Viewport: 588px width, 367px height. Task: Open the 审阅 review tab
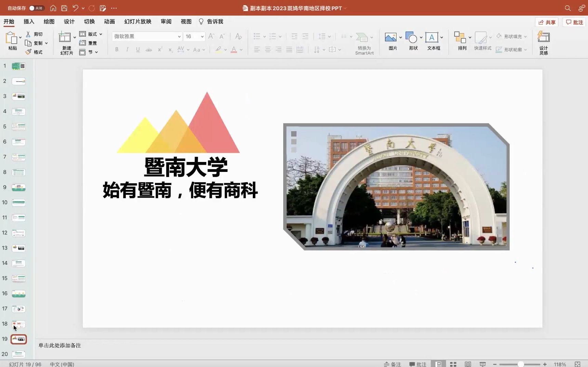[166, 22]
